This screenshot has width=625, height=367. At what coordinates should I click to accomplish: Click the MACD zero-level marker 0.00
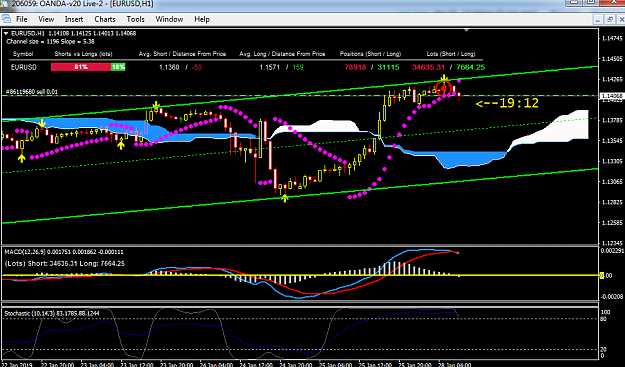tap(607, 275)
